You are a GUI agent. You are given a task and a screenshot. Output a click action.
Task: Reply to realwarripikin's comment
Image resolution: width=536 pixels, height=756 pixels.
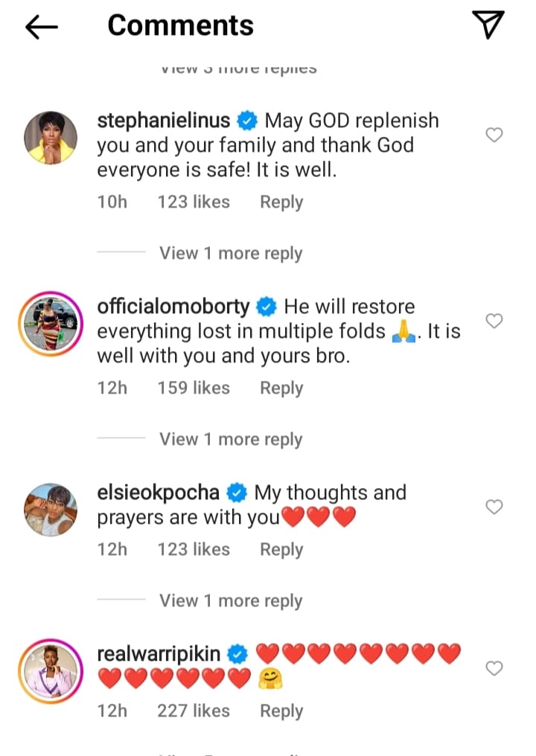pos(281,711)
